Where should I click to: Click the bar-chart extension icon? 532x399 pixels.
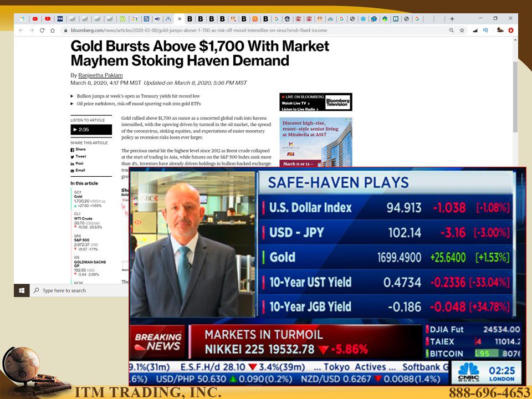(475, 30)
